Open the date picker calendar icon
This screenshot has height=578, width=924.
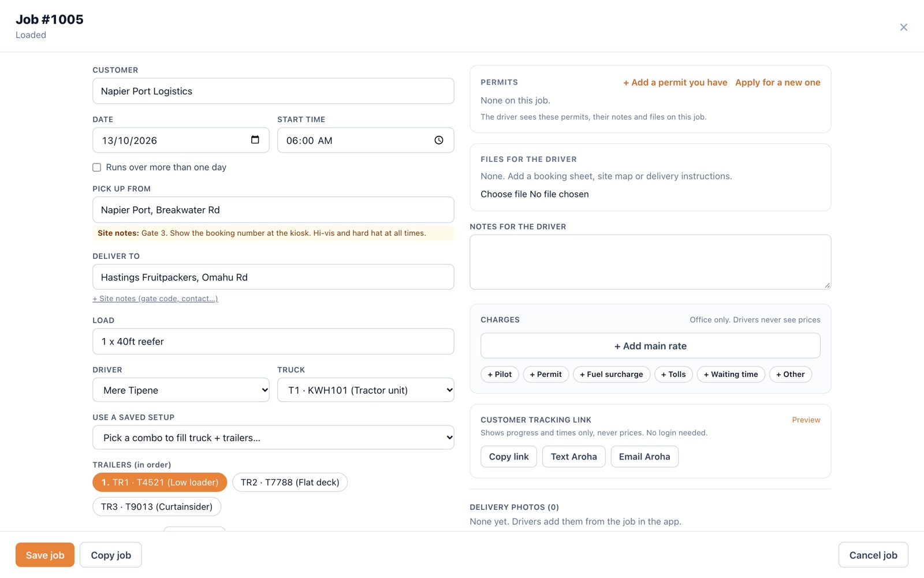[255, 140]
